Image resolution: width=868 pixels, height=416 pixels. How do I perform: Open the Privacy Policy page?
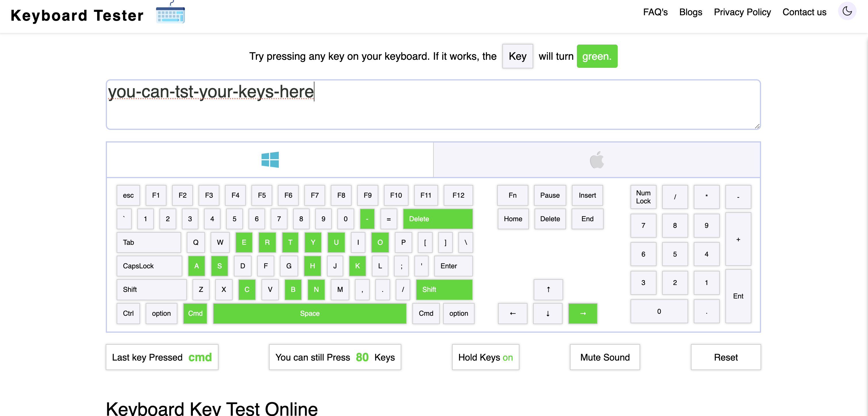coord(742,12)
